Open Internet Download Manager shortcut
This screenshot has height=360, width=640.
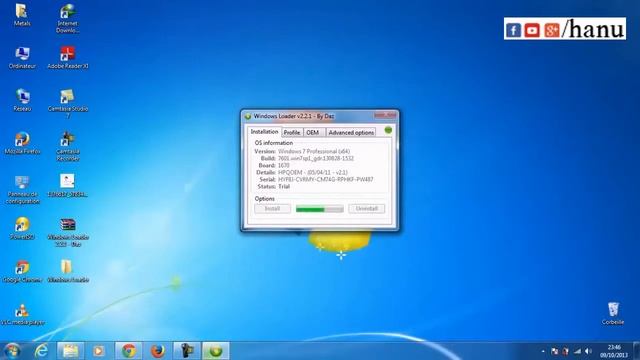67,18
